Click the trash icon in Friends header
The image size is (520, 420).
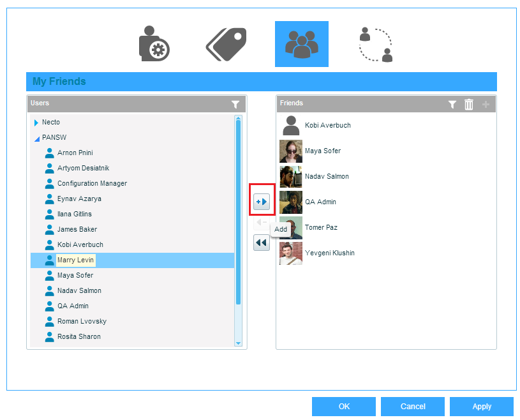click(469, 105)
